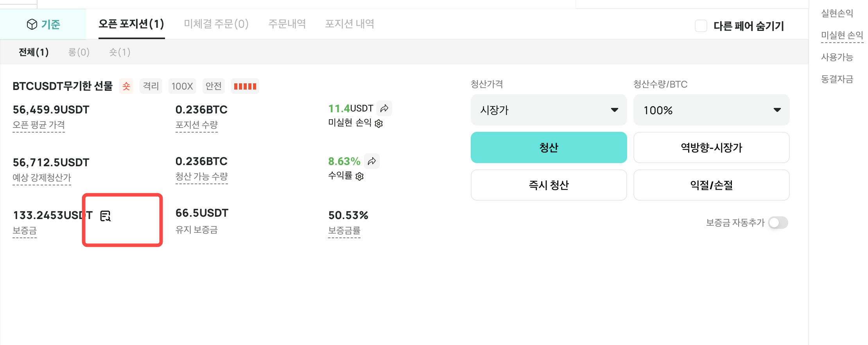The image size is (868, 345).
Task: Open the gear settings next to 수익률
Action: [x=360, y=176]
